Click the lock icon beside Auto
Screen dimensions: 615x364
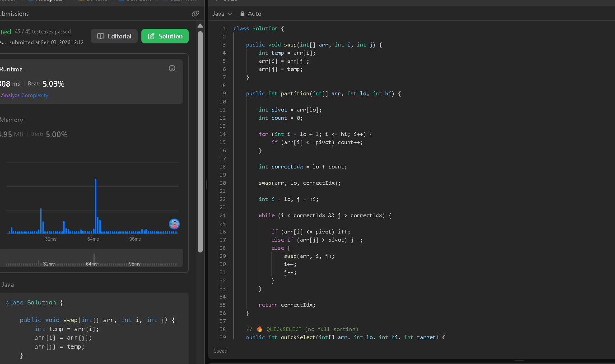click(242, 14)
